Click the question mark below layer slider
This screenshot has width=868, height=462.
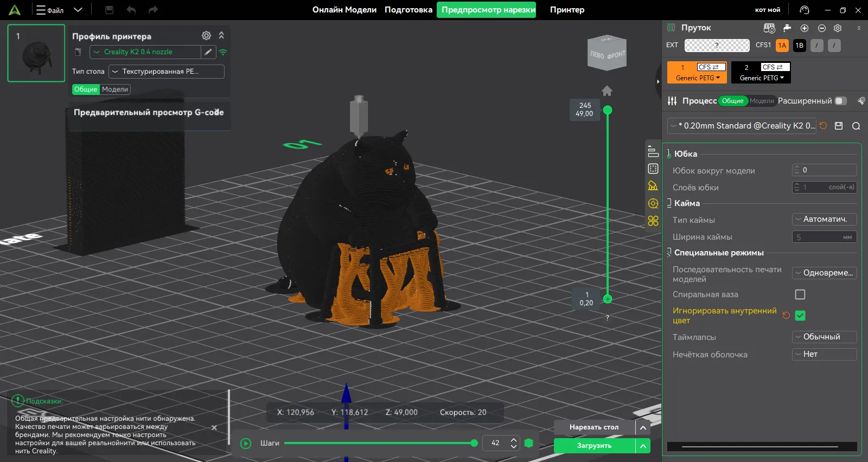(x=608, y=318)
